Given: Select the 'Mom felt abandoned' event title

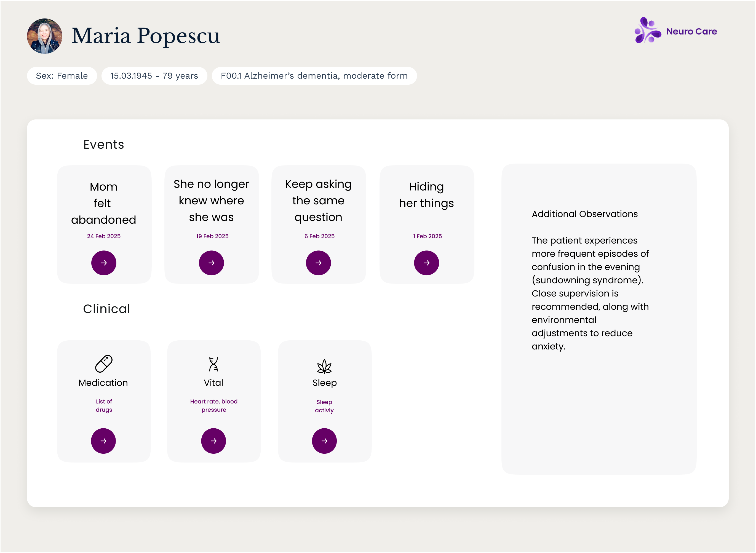Looking at the screenshot, I should click(x=104, y=203).
